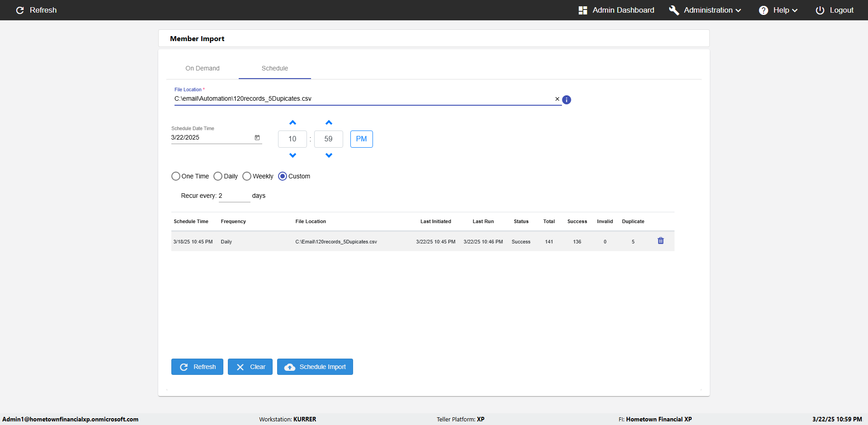The image size is (868, 425).
Task: Click the Status column header
Action: [x=521, y=221]
